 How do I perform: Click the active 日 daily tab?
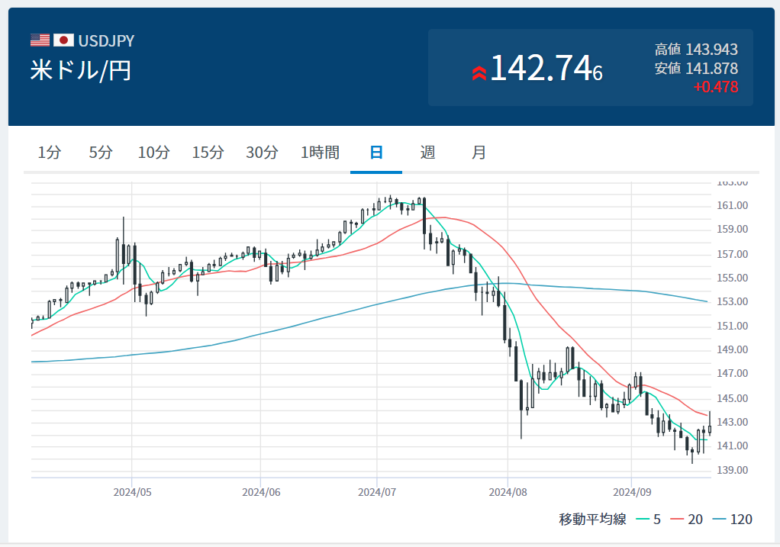(x=376, y=153)
